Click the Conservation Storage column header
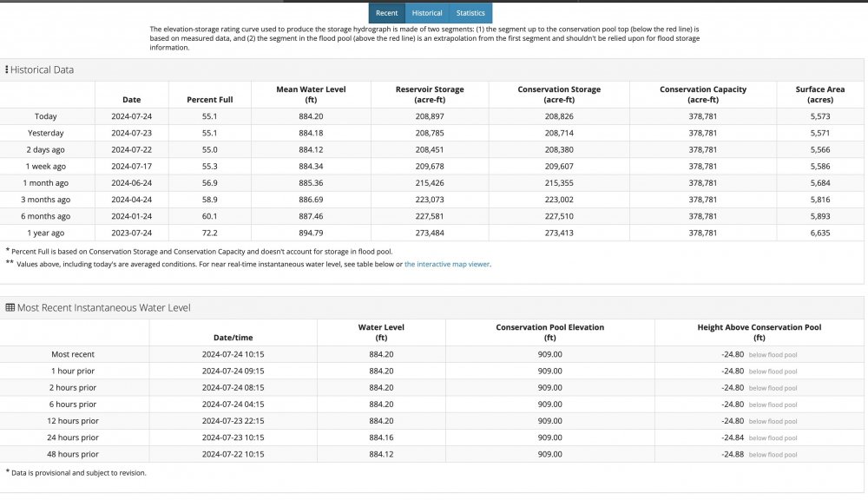868x500 pixels. (x=559, y=95)
